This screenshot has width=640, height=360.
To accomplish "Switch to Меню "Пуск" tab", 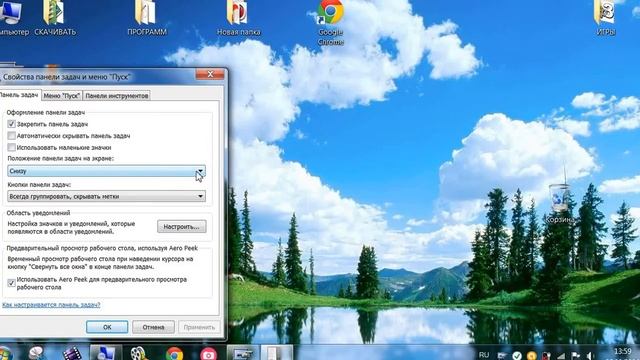I will click(x=62, y=96).
